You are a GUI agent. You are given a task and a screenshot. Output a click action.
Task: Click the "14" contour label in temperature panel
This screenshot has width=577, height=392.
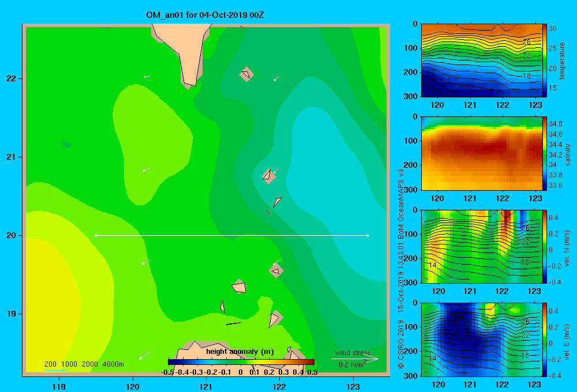click(x=431, y=78)
